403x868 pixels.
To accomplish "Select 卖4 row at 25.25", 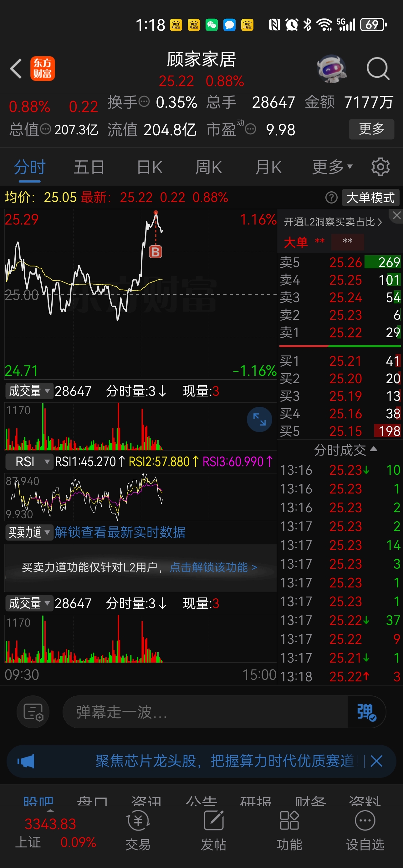I will tap(340, 280).
